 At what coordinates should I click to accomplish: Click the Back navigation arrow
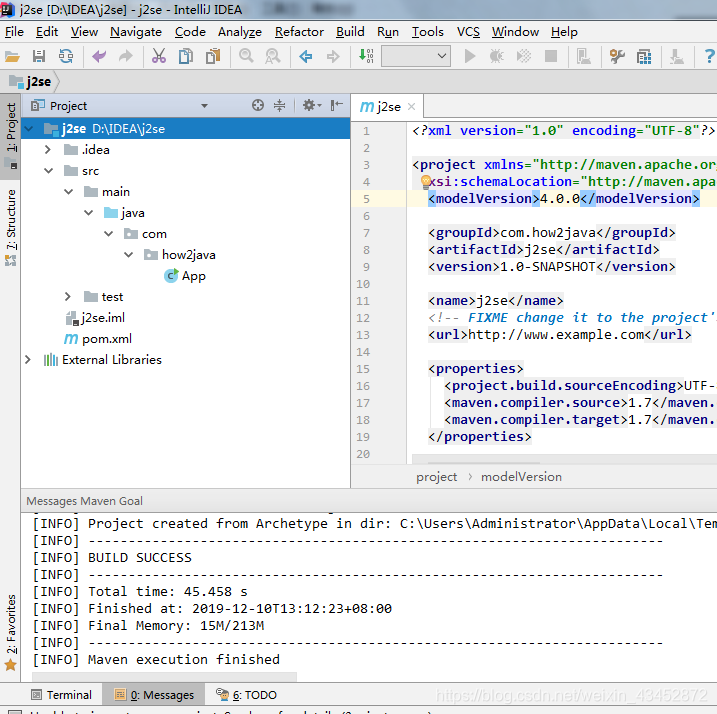coord(305,57)
